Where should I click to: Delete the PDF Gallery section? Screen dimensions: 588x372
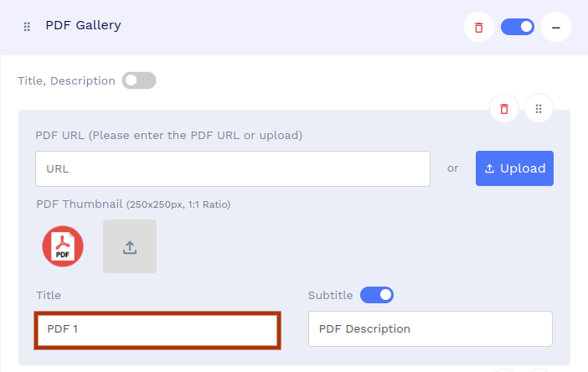pos(478,27)
